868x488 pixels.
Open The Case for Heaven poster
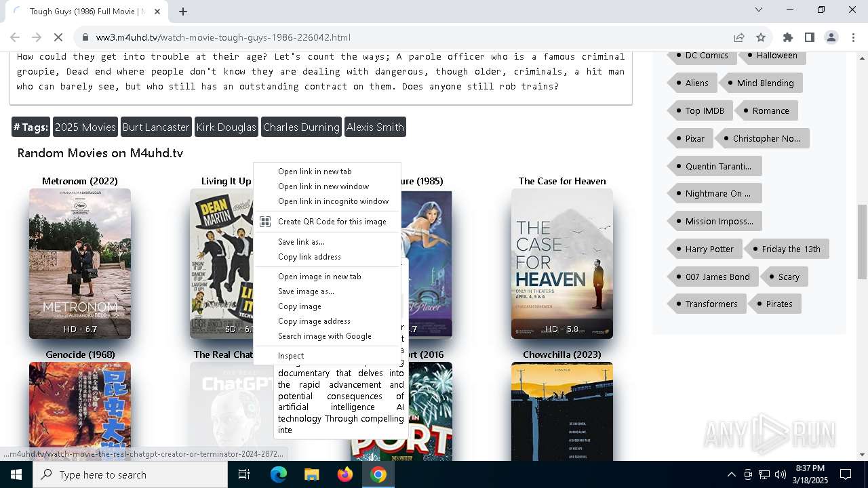(x=562, y=264)
